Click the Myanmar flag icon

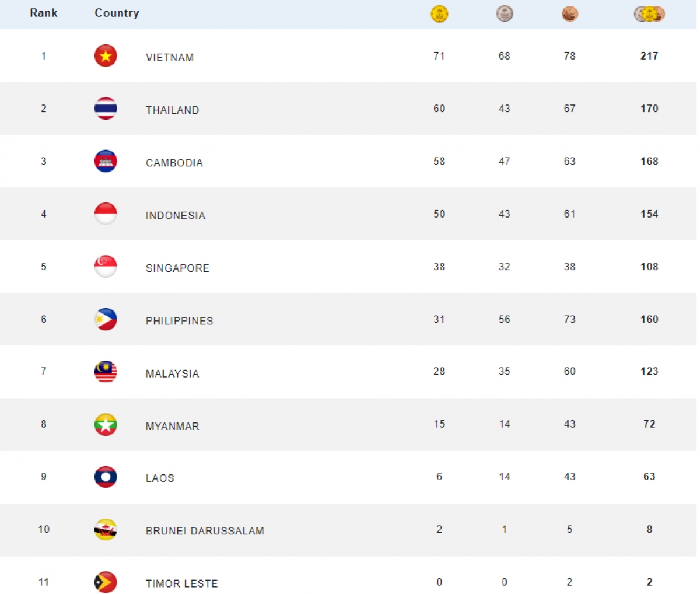tap(106, 424)
